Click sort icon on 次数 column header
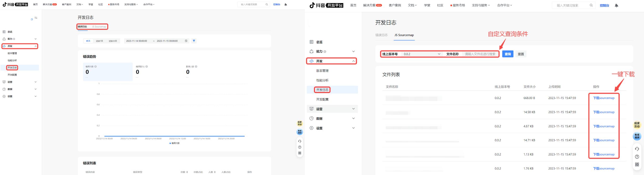Image resolution: width=644 pixels, height=175 pixels. (187, 172)
